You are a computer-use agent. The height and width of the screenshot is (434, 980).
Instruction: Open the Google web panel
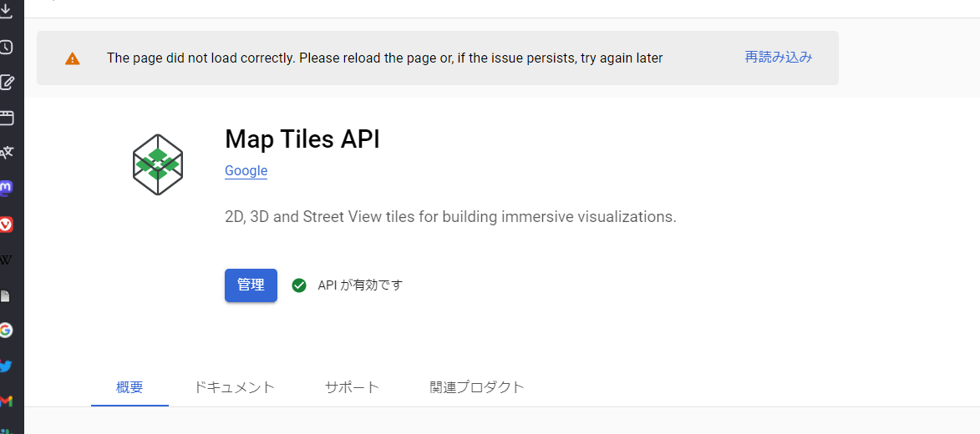(x=6, y=330)
